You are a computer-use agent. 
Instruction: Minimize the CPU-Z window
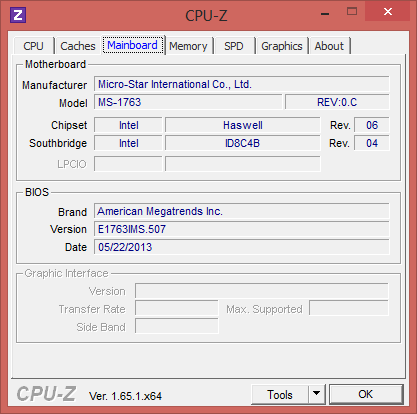pyautogui.click(x=325, y=14)
